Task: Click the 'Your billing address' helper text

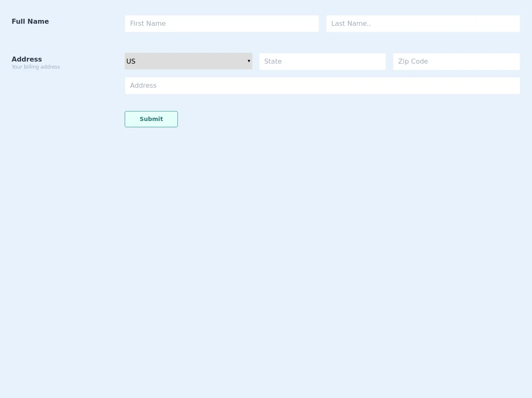Action: coord(36,67)
